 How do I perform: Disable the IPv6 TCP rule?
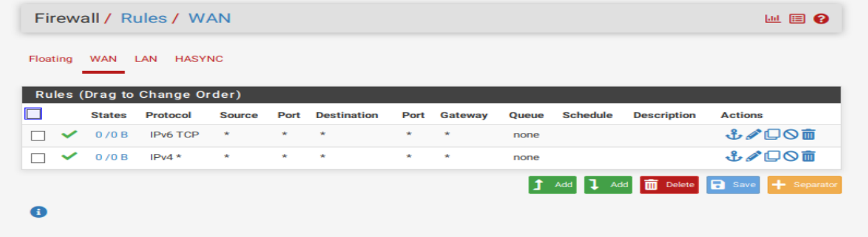click(791, 135)
